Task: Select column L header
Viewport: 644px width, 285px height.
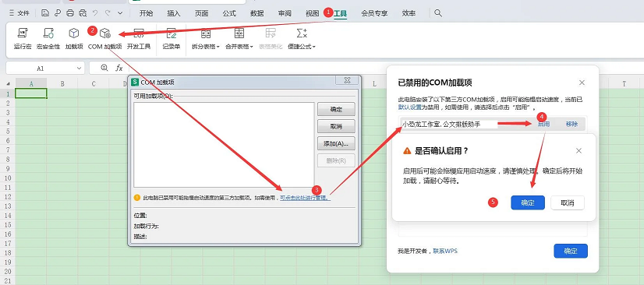Action: pyautogui.click(x=374, y=83)
